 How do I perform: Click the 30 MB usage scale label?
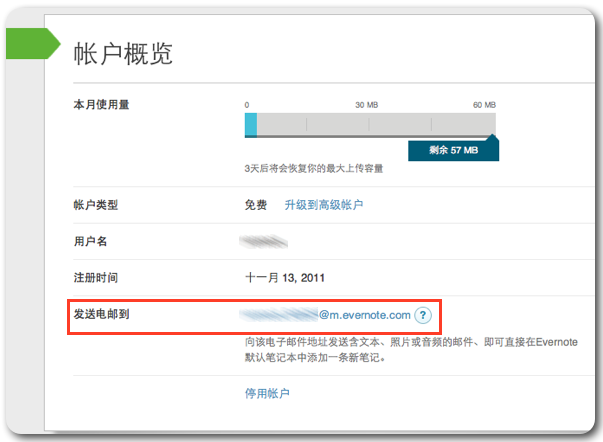point(366,105)
